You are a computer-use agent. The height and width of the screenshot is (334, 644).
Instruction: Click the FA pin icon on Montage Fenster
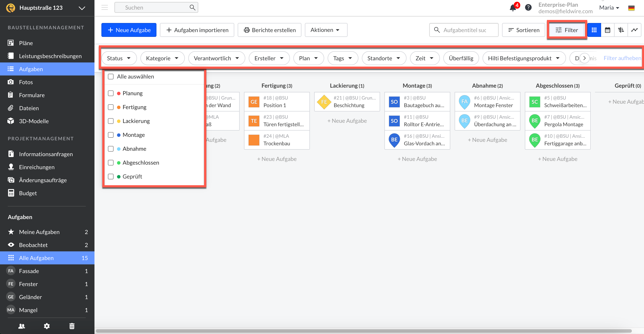pos(465,102)
